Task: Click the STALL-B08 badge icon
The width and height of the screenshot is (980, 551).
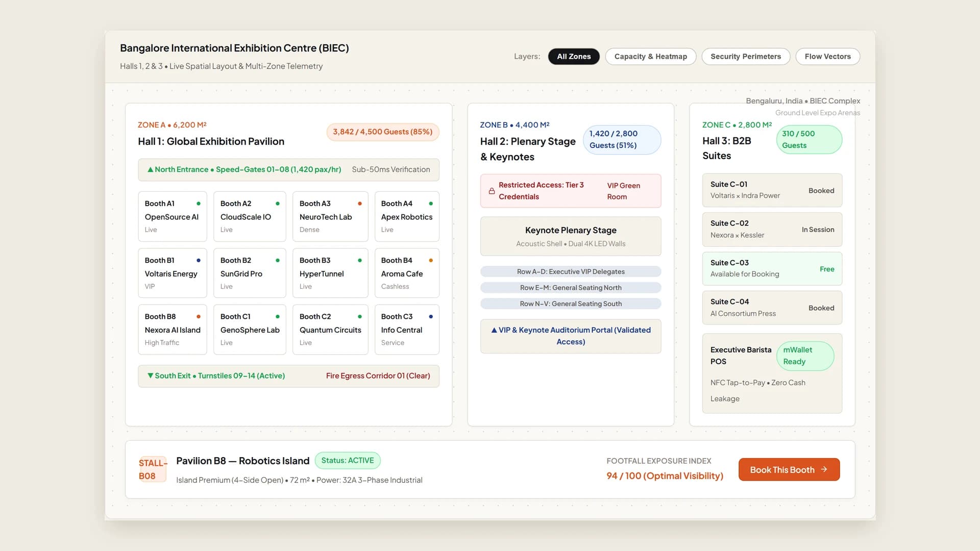Action: click(153, 469)
